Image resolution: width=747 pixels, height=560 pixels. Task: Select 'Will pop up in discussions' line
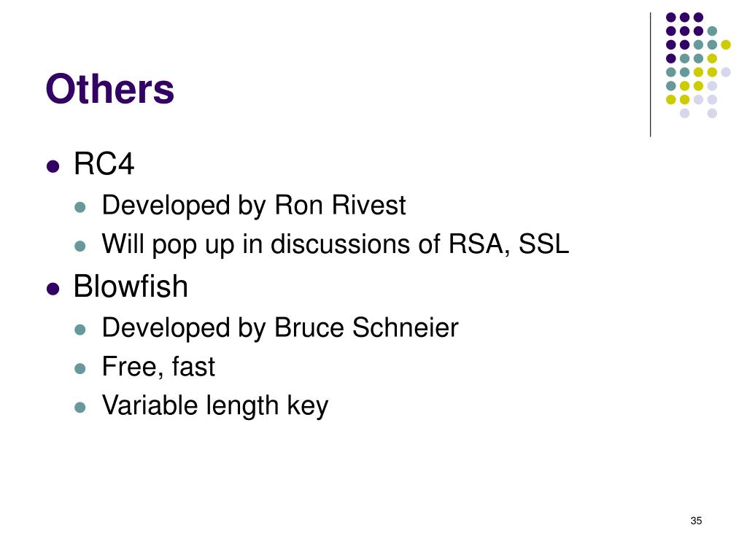[x=336, y=244]
